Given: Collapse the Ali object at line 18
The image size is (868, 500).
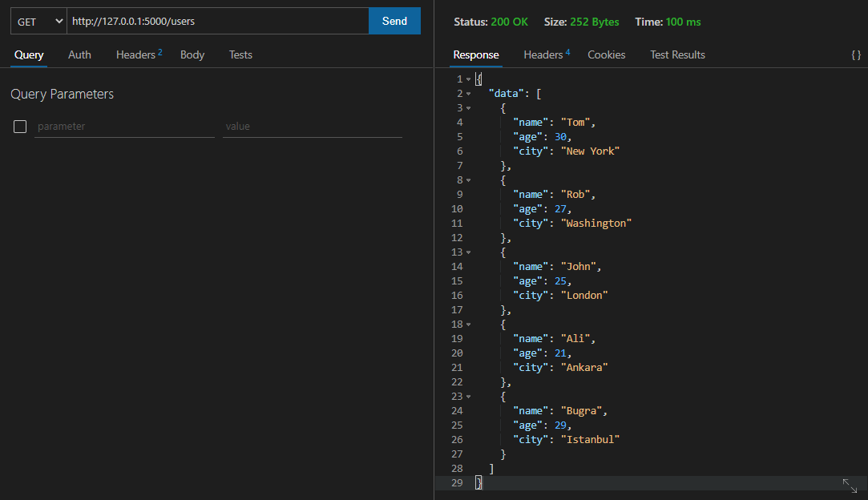Looking at the screenshot, I should point(468,325).
